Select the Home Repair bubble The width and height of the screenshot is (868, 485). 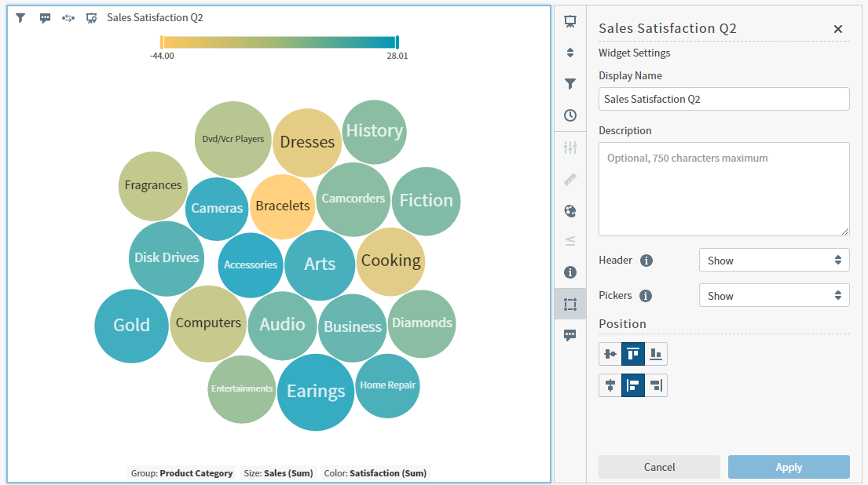(387, 386)
